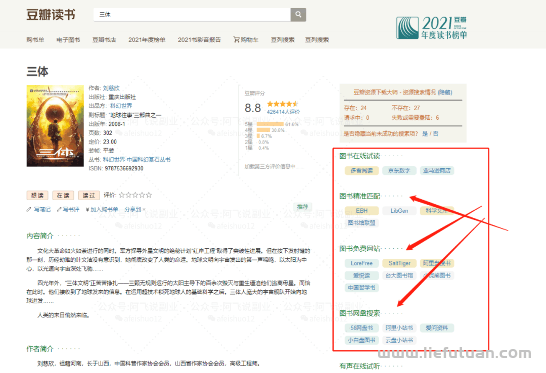Image resolution: width=546 pixels, height=373 pixels.
Task: Open the 中国科幻基石丛书 series link
Action: [x=148, y=160]
